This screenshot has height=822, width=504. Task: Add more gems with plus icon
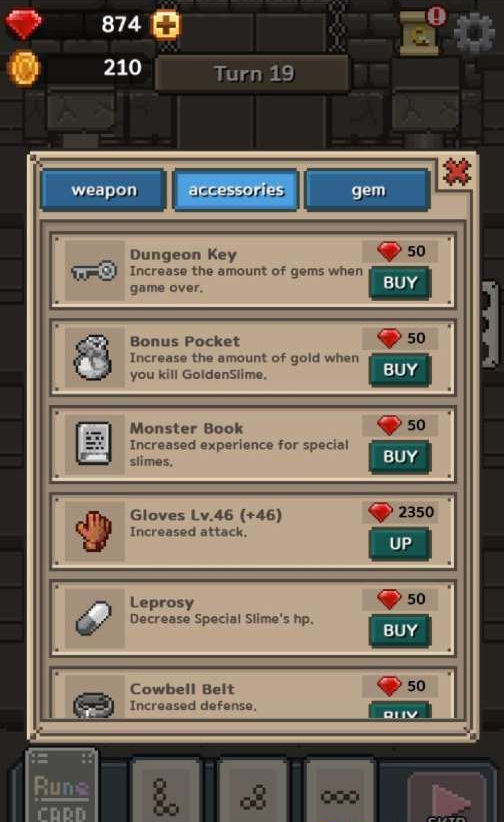click(x=166, y=25)
